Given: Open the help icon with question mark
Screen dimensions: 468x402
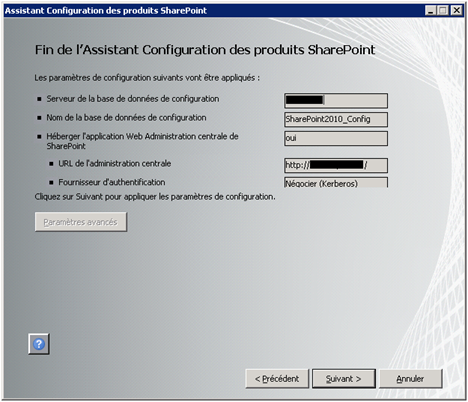Looking at the screenshot, I should pyautogui.click(x=39, y=344).
